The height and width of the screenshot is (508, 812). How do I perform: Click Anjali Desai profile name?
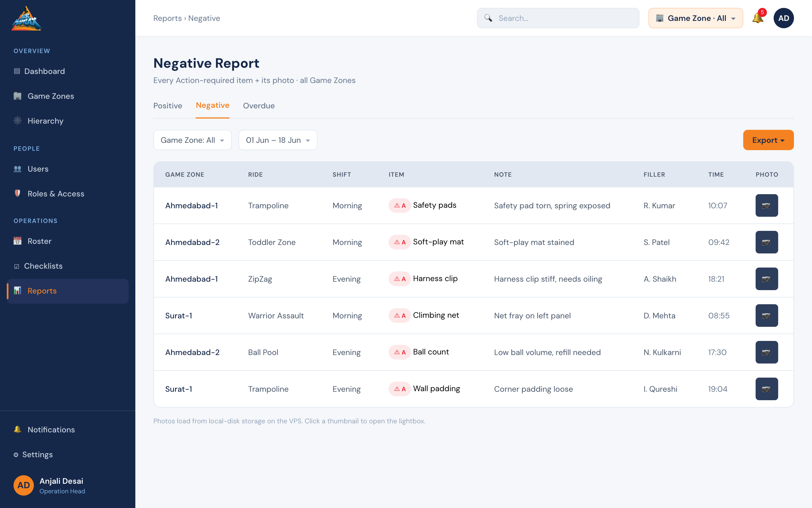click(x=61, y=481)
